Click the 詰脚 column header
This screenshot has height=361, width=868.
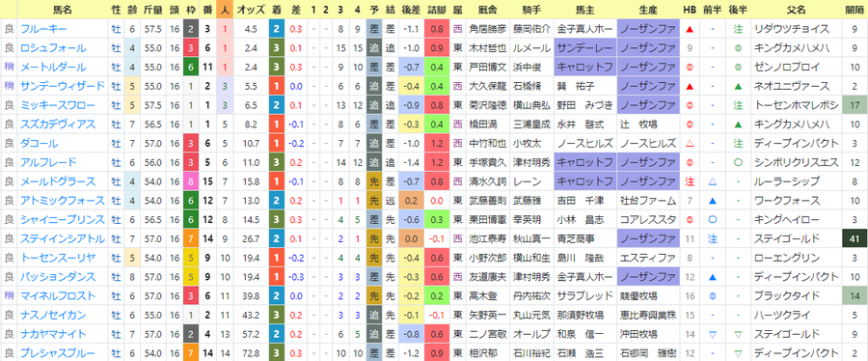point(437,10)
